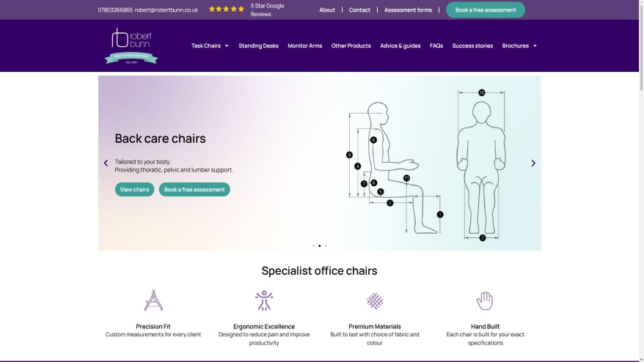Click the page vertical scrollbar

click(x=641, y=180)
